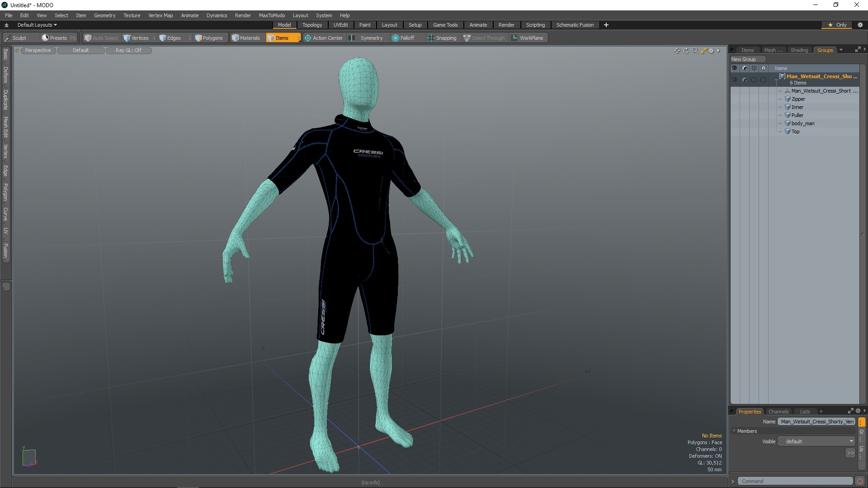Click the viewport rotate icon

pos(686,51)
